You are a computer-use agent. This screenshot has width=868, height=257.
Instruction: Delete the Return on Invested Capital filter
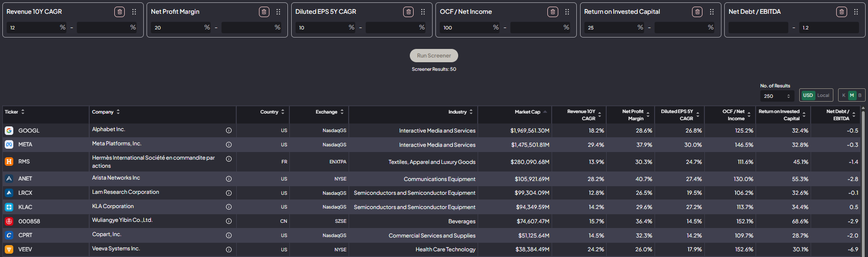tap(697, 12)
